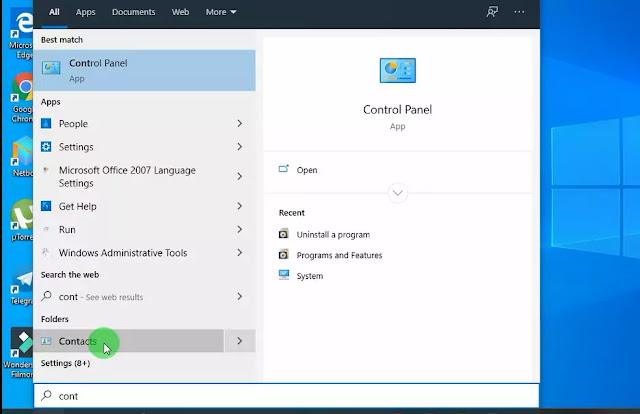Click Open in the preview pane
Viewport: 640px width, 414px height.
pyautogui.click(x=307, y=170)
